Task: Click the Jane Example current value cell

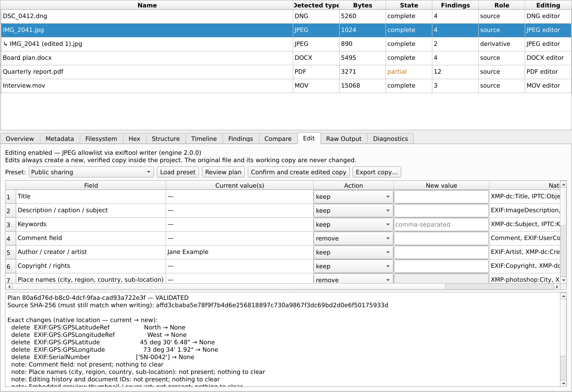Action: (x=239, y=252)
